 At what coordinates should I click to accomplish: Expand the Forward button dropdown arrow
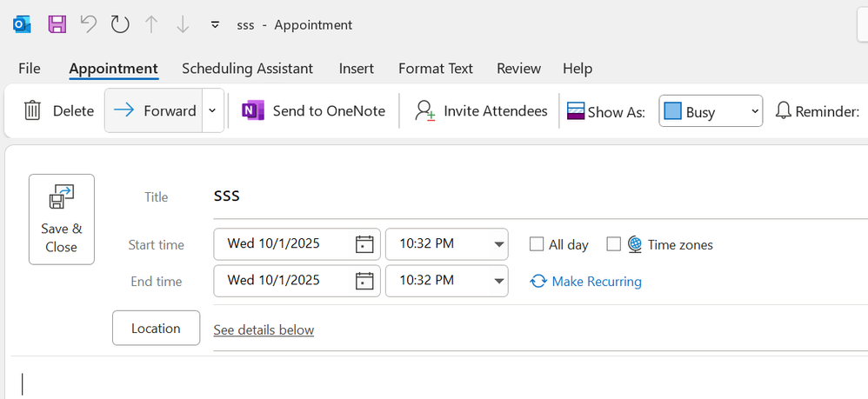point(213,110)
